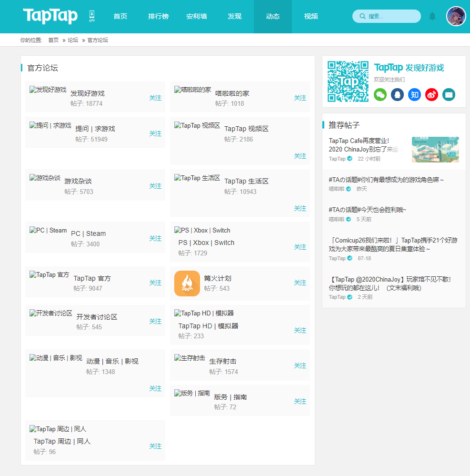Click the QQ penguin social icon
Image resolution: width=470 pixels, height=476 pixels.
pos(397,95)
